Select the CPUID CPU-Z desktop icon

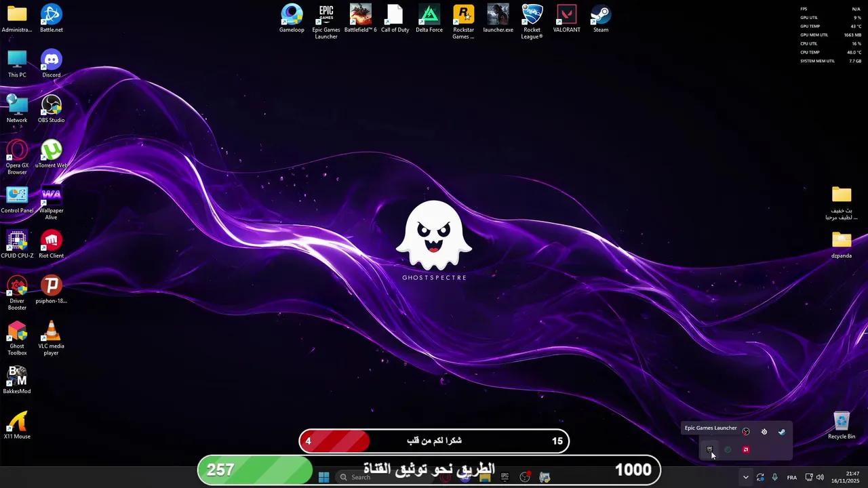click(17, 245)
